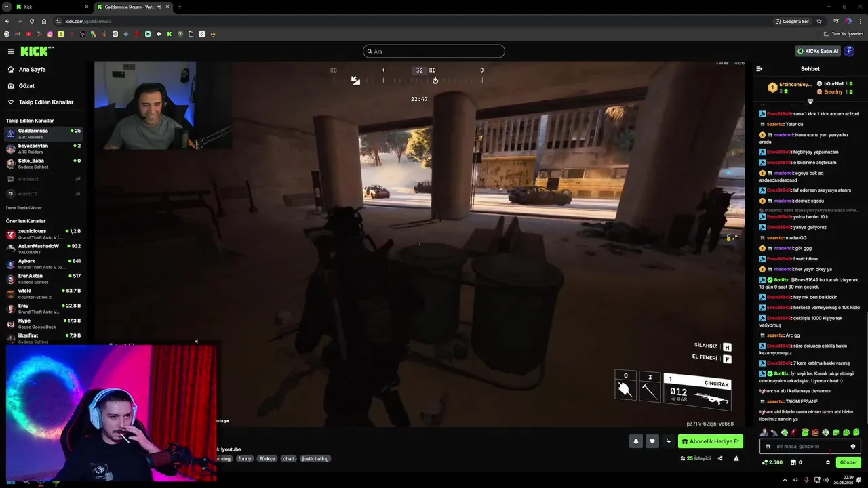Open the hamburger sidebar menu
Image resolution: width=868 pixels, height=488 pixels.
(11, 51)
